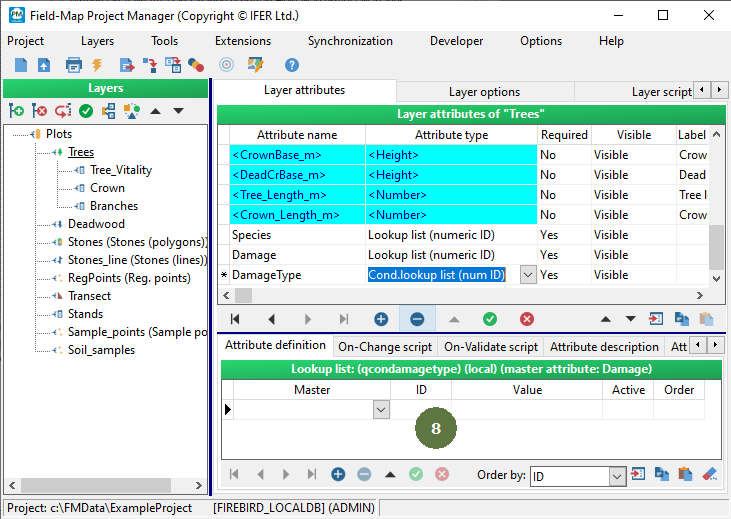Click the delete layer icon with red X

40,111
